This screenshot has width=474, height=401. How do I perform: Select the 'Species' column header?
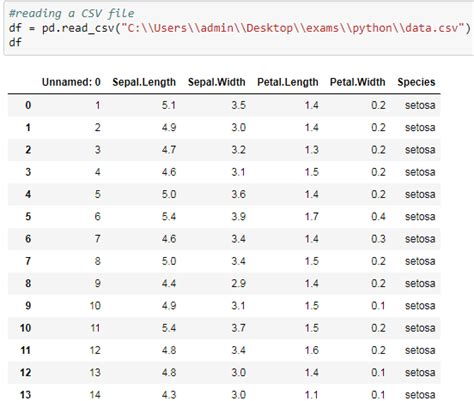tap(416, 82)
